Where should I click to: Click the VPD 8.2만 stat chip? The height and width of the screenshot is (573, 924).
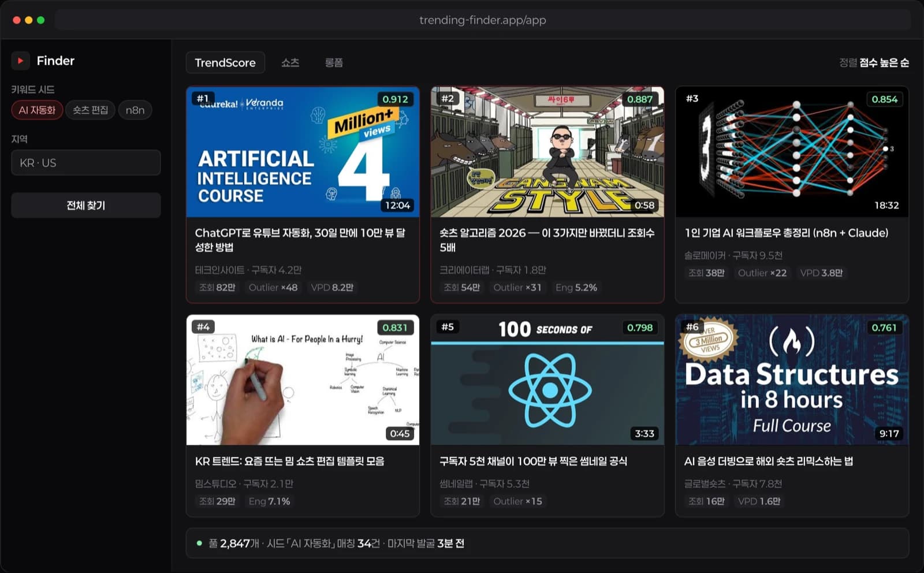(x=332, y=287)
